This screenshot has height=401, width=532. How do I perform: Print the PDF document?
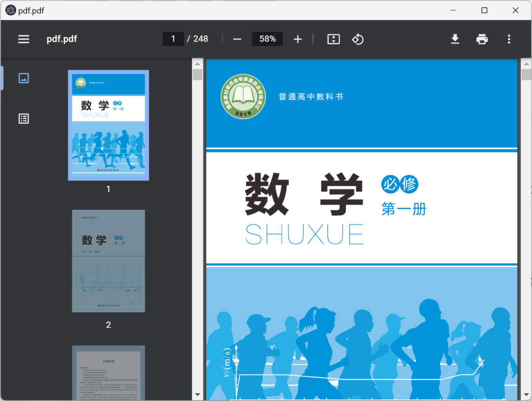[482, 39]
